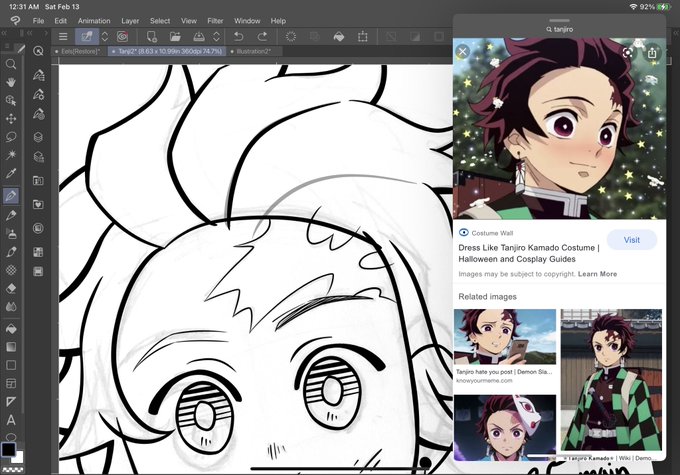Open the File menu
Image resolution: width=680 pixels, height=475 pixels.
coord(38,21)
